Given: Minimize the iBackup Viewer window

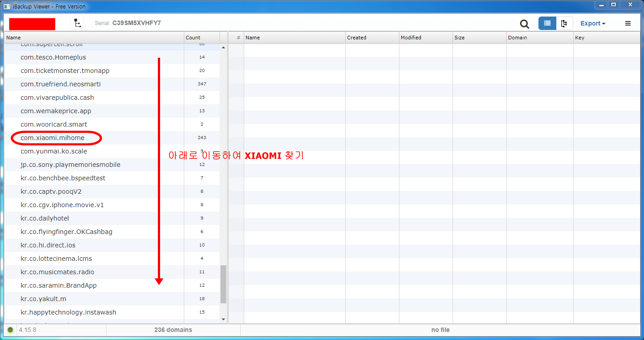Looking at the screenshot, I should 602,5.
